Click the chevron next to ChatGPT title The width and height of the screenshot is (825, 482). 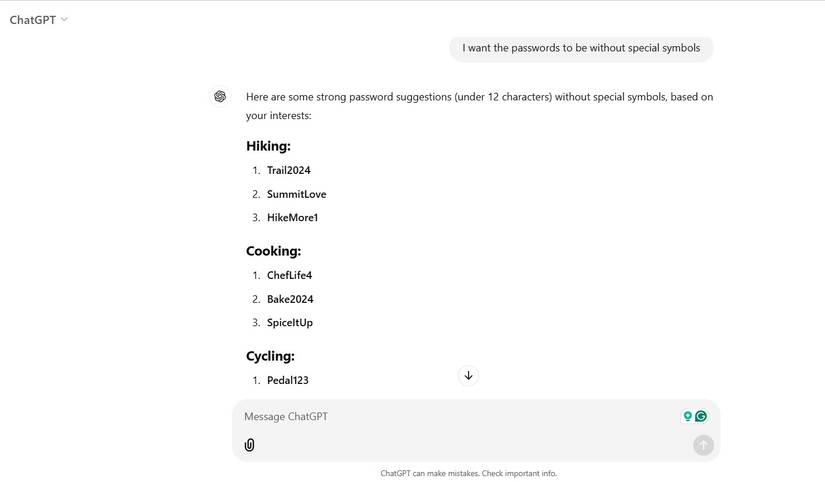[x=65, y=20]
